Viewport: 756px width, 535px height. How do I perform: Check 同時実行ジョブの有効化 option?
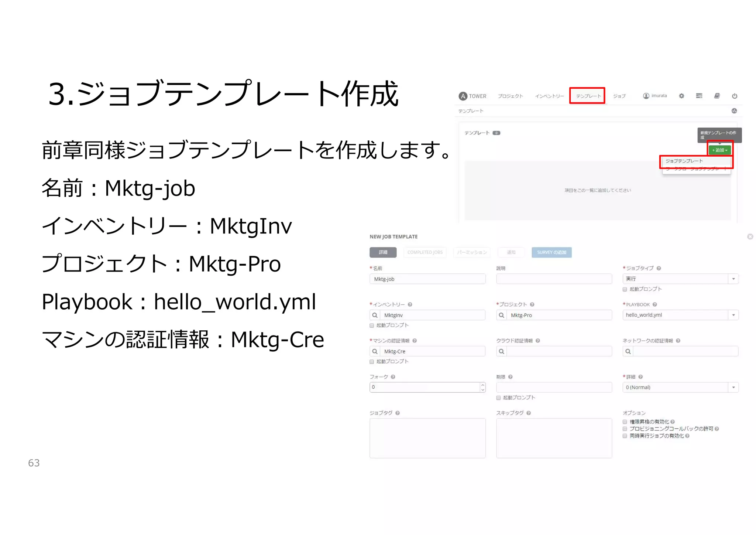point(625,436)
